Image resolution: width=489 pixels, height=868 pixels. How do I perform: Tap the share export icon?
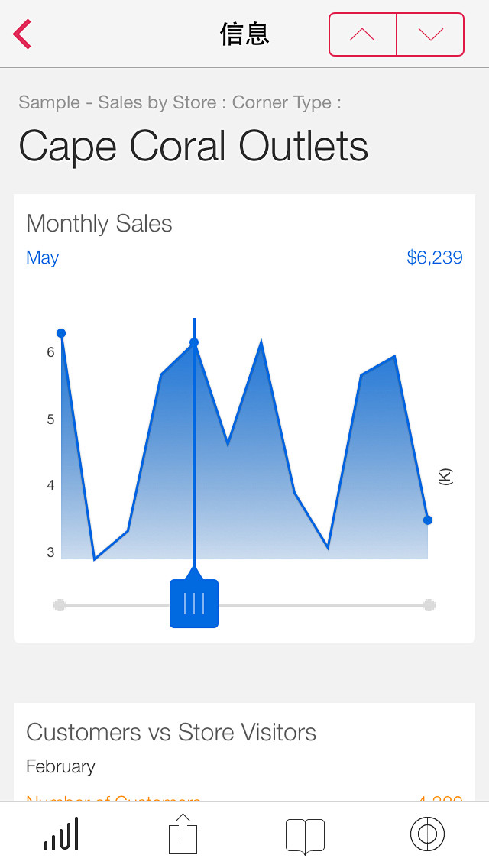[183, 834]
